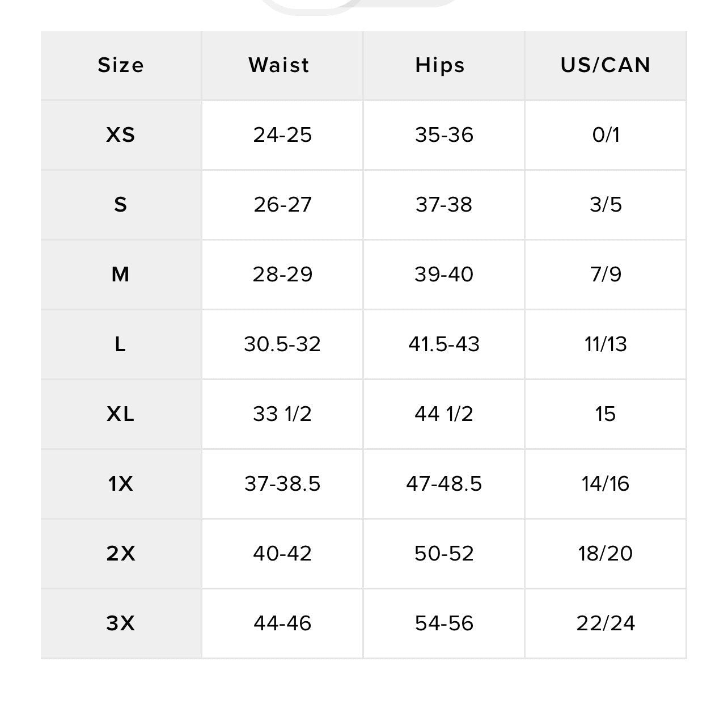
Task: Select the XL size row label
Action: point(121,414)
